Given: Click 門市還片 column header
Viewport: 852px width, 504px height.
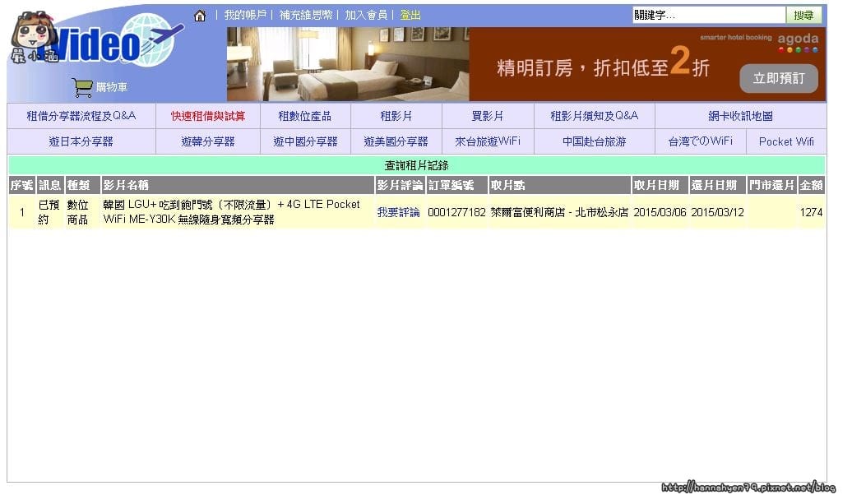Looking at the screenshot, I should point(771,185).
